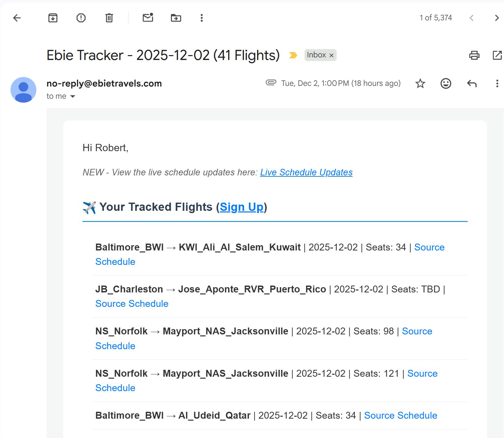
Task: Expand the 'to me' recipient details
Action: [73, 96]
